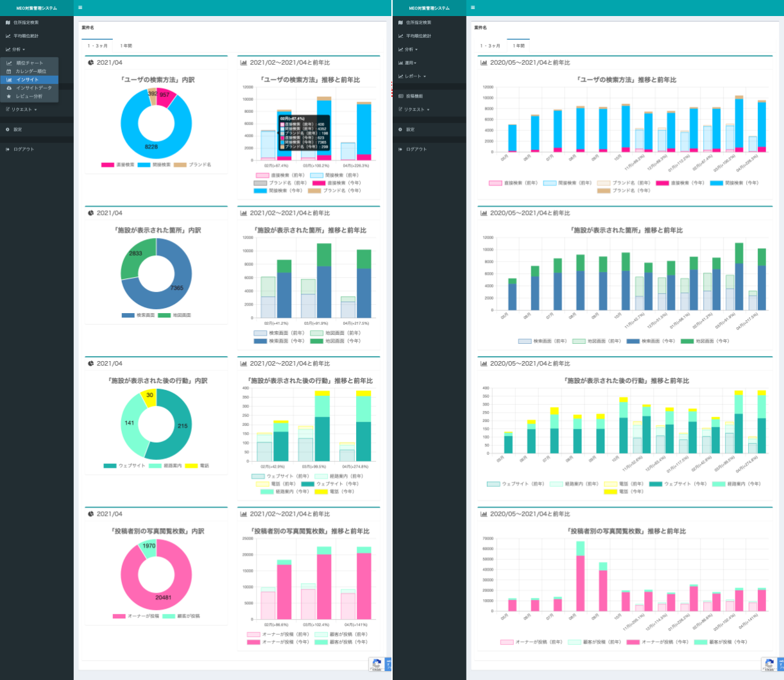
Task: Expand the レポート dropdown in the right sidebar
Action: tap(412, 76)
